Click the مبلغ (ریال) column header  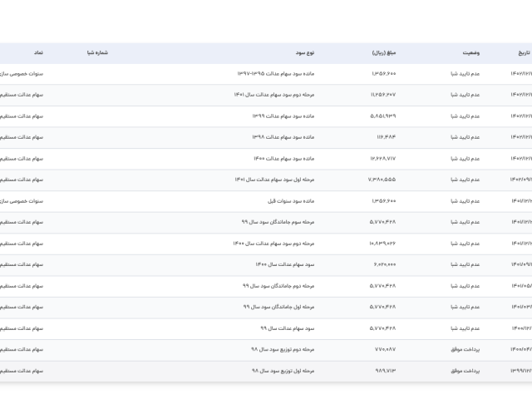(x=384, y=52)
